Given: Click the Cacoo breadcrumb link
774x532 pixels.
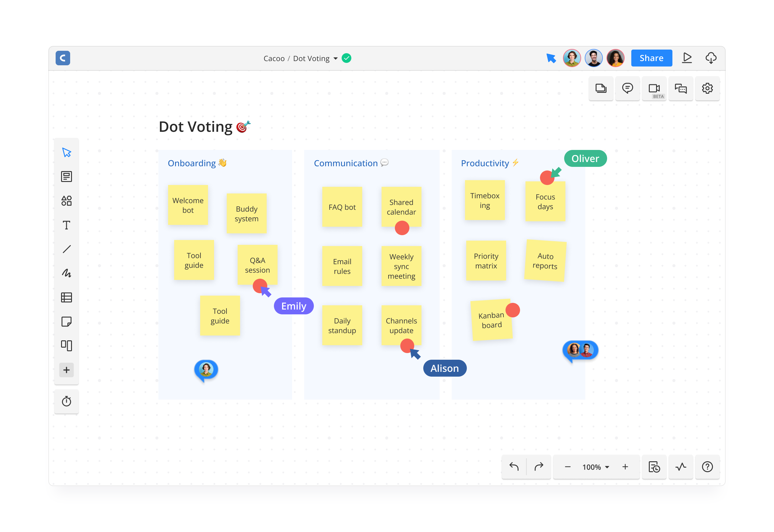Looking at the screenshot, I should tap(274, 59).
